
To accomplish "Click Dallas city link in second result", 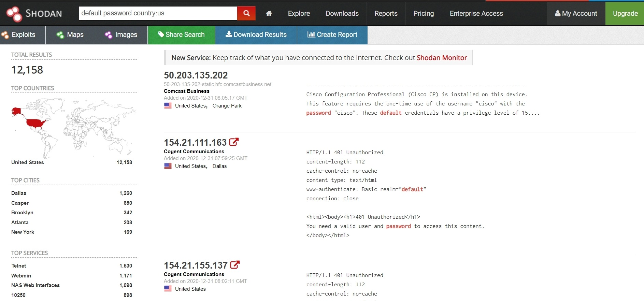I will click(x=219, y=166).
